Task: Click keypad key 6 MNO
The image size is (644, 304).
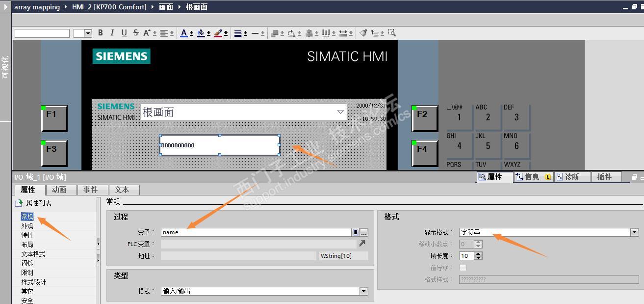Action: pos(516,145)
